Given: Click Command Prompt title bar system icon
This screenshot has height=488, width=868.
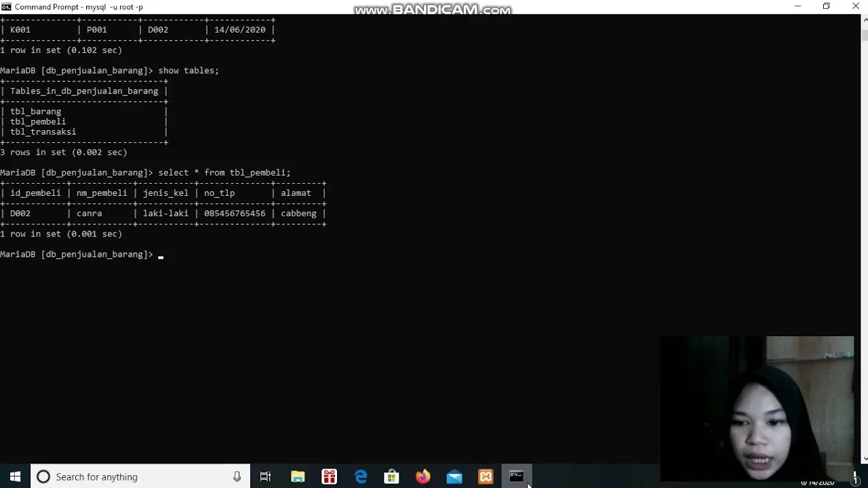Looking at the screenshot, I should point(6,7).
